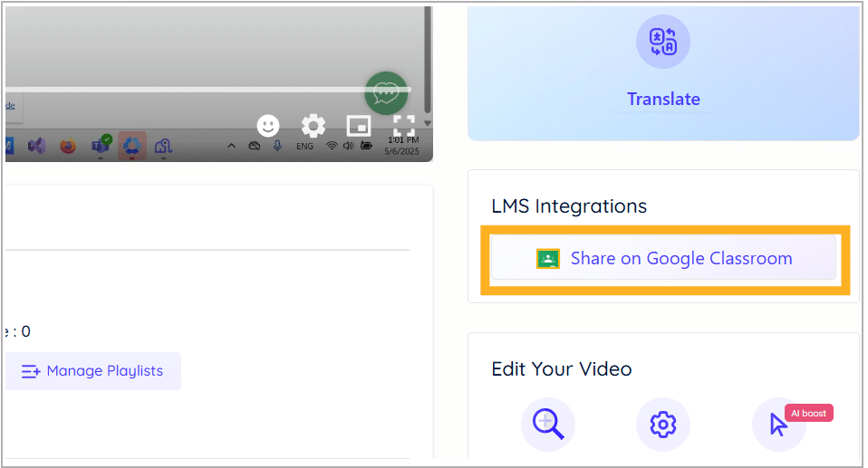Enter fullscreen in the video player
This screenshot has height=468, width=868.
click(404, 126)
